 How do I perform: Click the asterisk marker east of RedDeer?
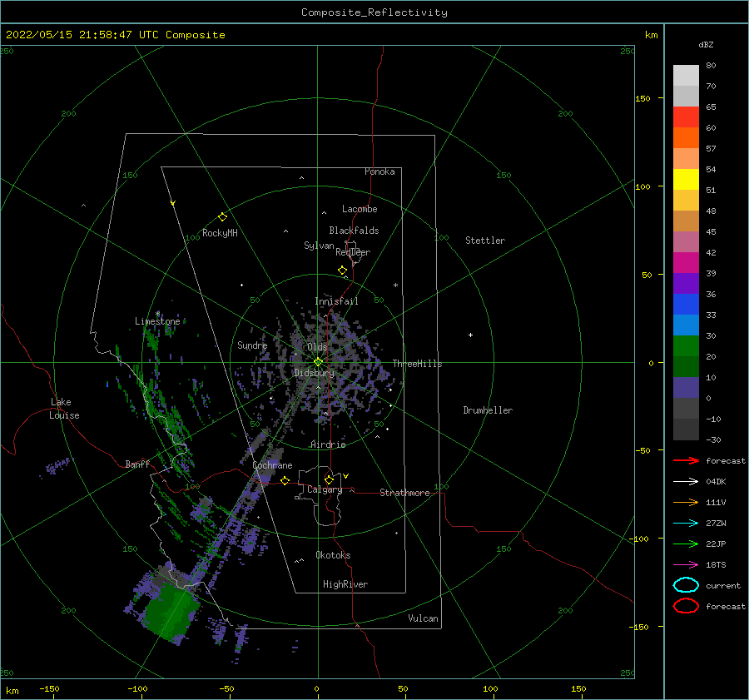coord(395,285)
